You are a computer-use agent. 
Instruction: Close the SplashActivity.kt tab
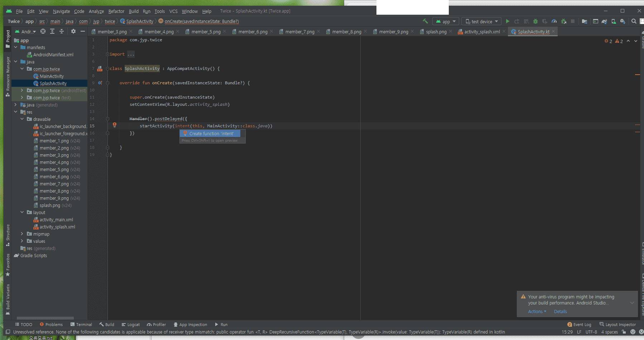tap(553, 32)
